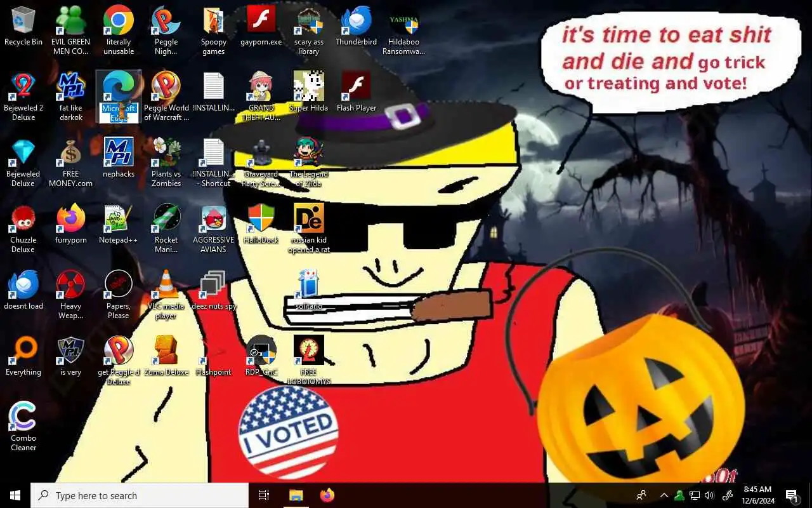
Task: Select the EVIL GREEN MEN CO shortcut
Action: tap(71, 30)
